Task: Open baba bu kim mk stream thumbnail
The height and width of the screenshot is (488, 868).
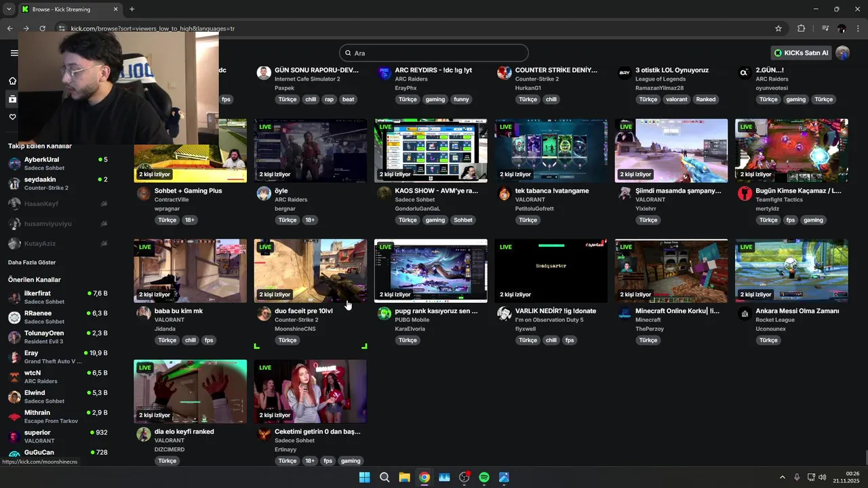Action: coord(191,270)
